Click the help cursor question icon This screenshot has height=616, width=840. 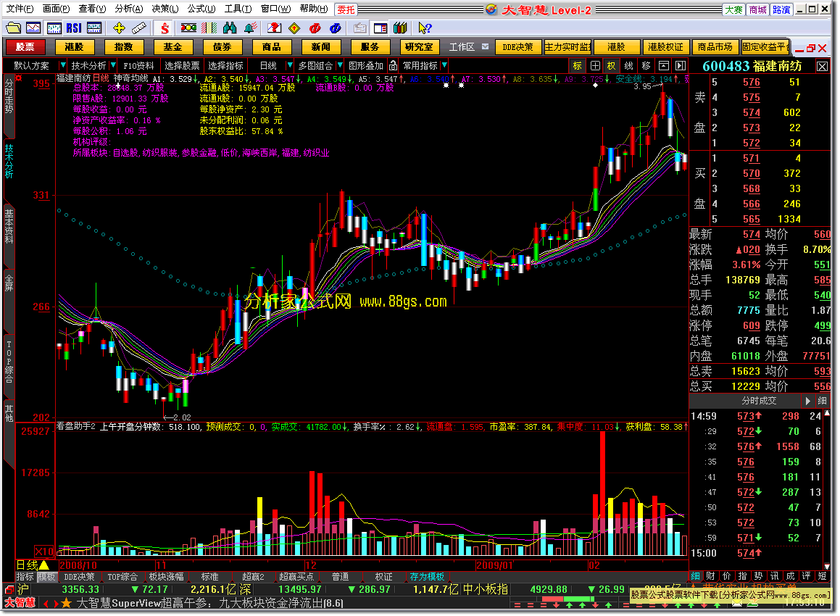[425, 28]
